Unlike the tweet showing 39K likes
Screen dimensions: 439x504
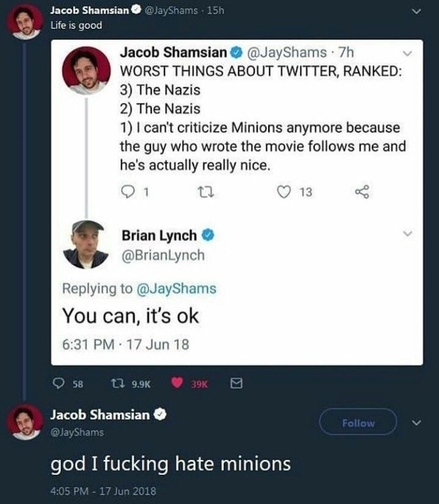coord(177,383)
